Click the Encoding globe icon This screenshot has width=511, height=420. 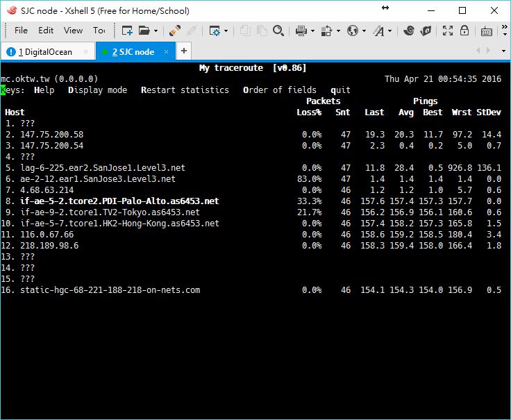(352, 31)
